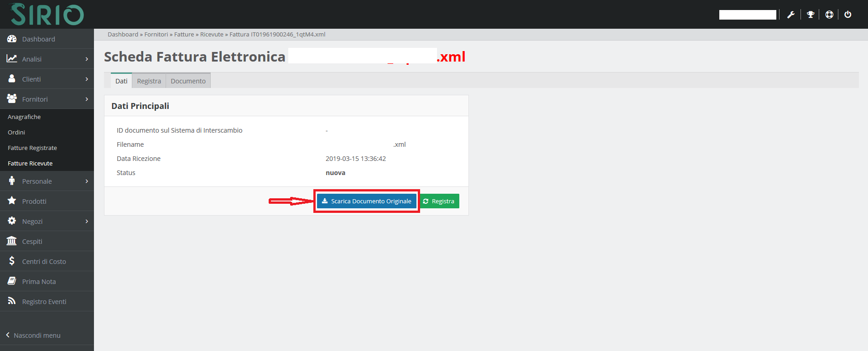This screenshot has height=351, width=868.
Task: Click the Dashboard palette icon in sidebar
Action: 12,39
